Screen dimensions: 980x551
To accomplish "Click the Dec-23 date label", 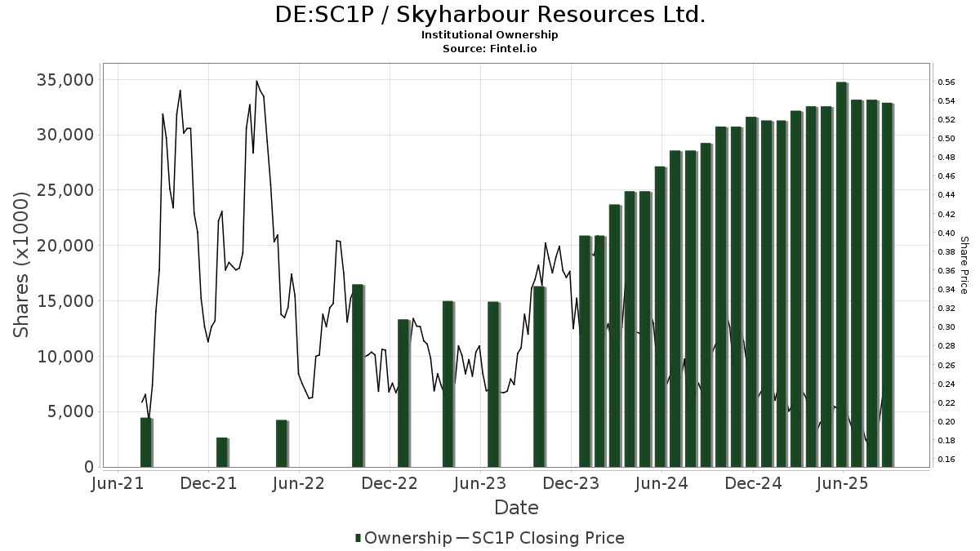I will pos(572,483).
